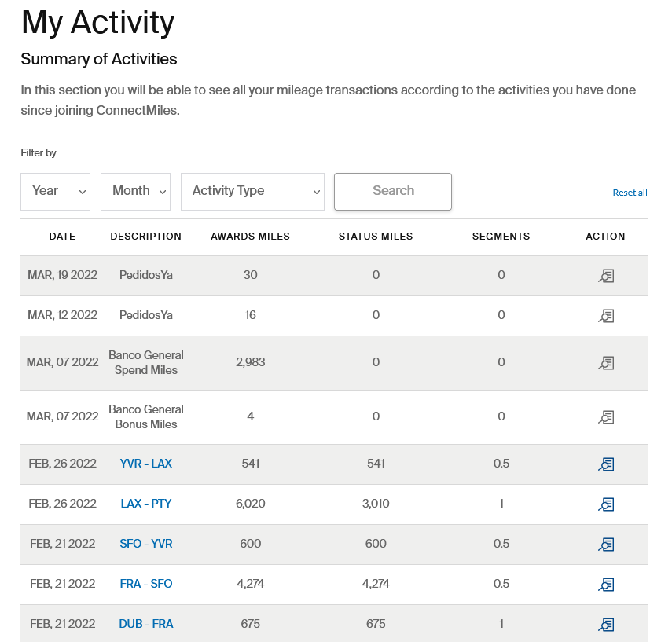Viewport: 672px width, 642px height.
Task: Open the DUB-FRA flight segment
Action: pos(145,625)
